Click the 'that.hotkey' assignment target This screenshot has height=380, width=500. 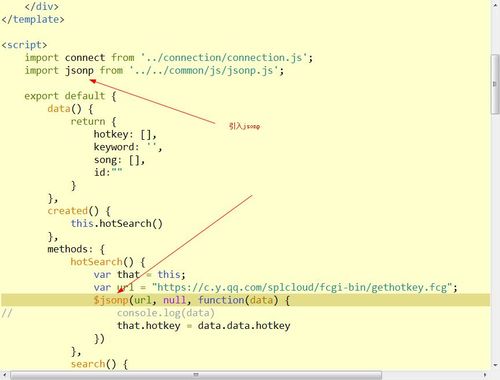click(148, 326)
